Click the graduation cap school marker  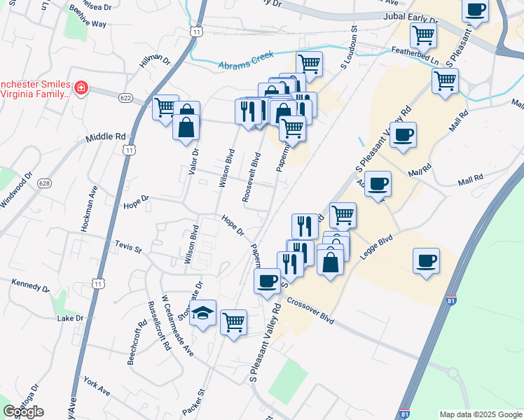click(x=202, y=314)
